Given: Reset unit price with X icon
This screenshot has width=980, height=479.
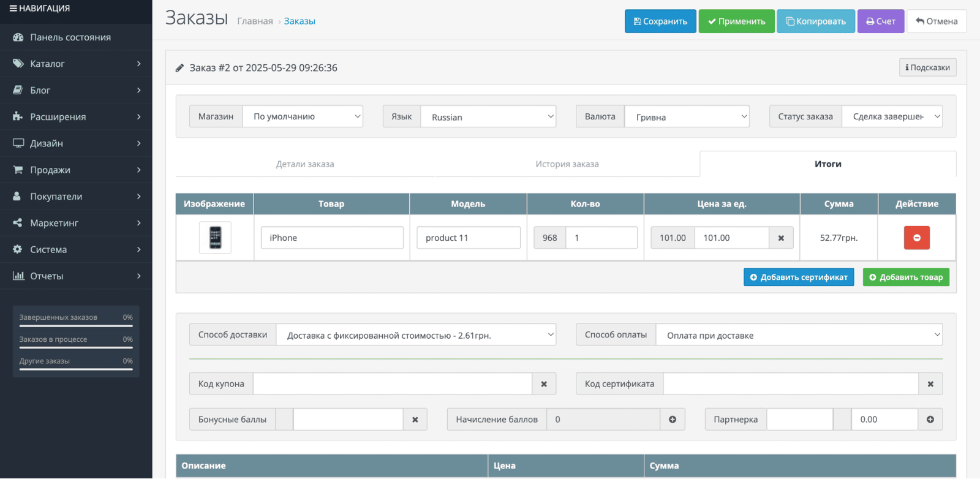Looking at the screenshot, I should point(781,238).
